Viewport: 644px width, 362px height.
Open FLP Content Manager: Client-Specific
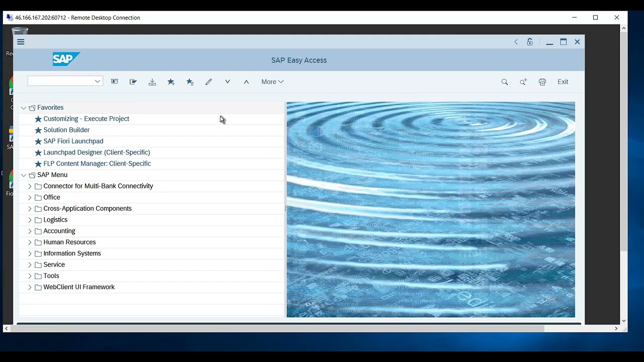[x=97, y=163]
